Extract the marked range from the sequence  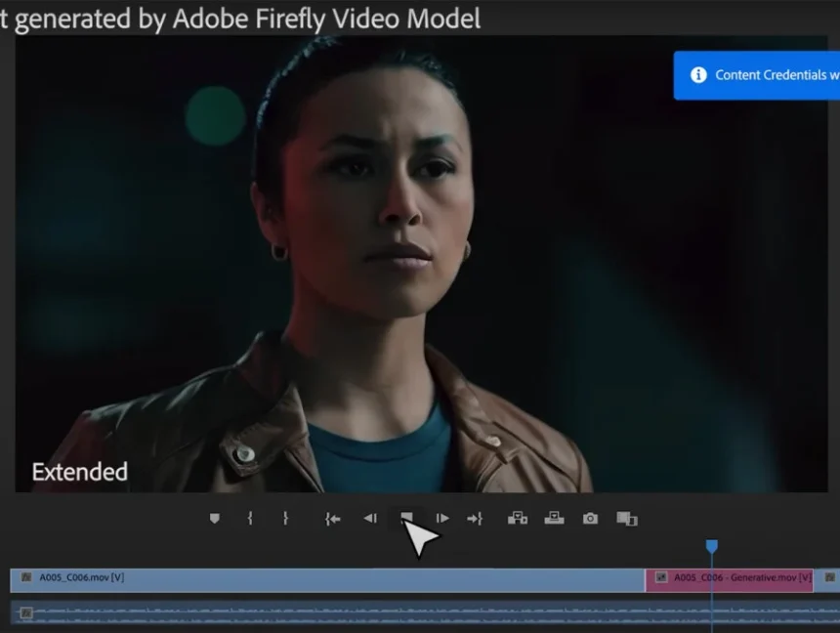554,519
